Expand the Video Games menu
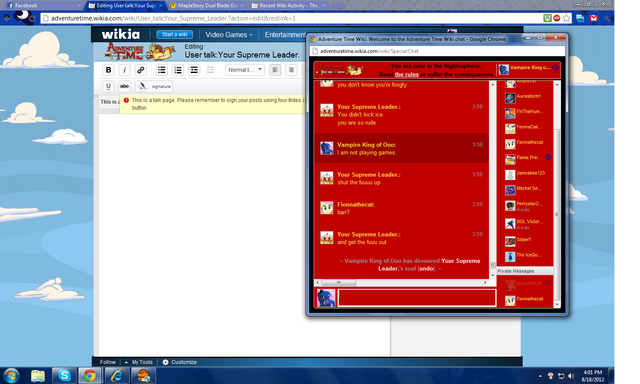The height and width of the screenshot is (384, 640). 229,35
